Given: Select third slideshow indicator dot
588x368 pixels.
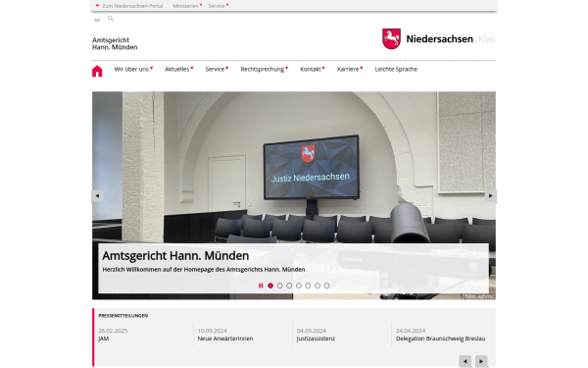Looking at the screenshot, I should click(289, 286).
